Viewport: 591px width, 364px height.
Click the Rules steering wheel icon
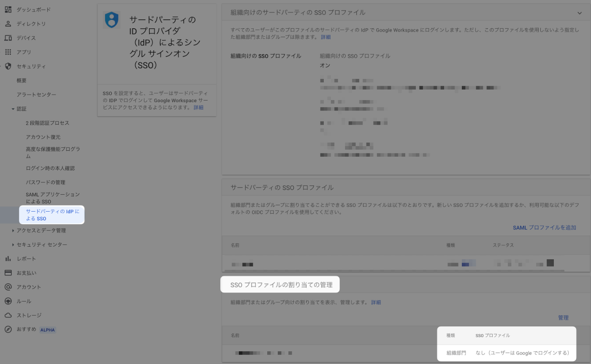coord(8,301)
